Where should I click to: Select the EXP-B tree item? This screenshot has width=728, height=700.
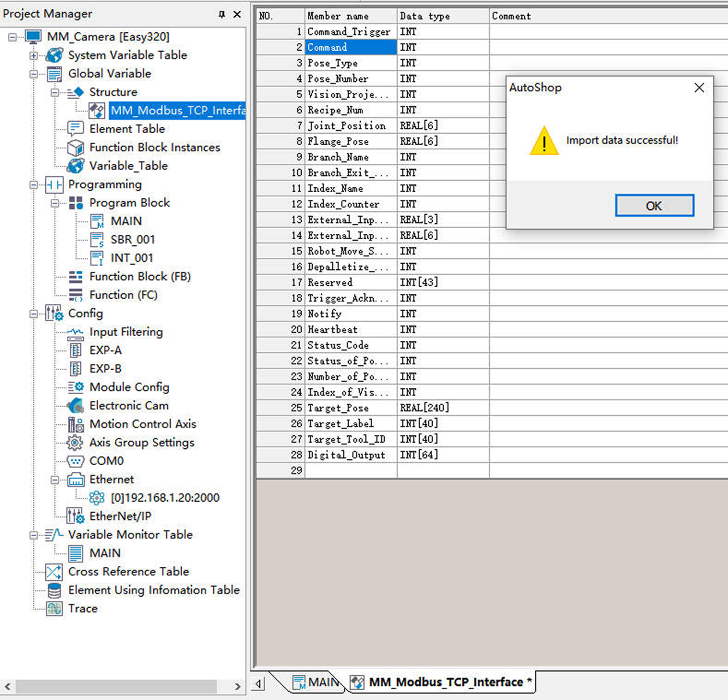(x=106, y=369)
